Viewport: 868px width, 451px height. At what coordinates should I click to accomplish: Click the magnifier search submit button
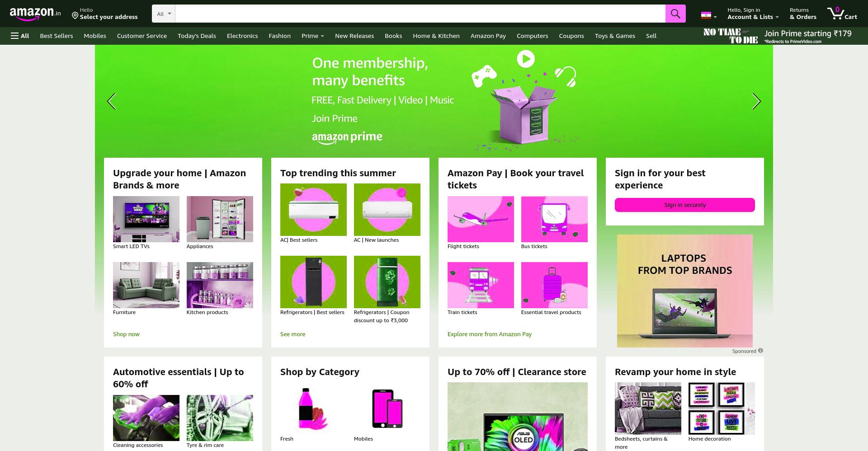[x=675, y=14]
